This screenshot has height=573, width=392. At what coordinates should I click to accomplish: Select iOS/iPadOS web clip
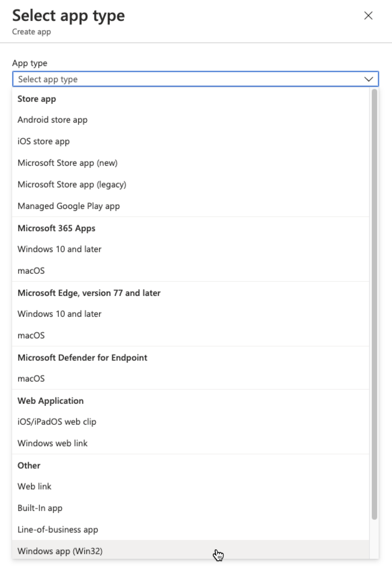(191, 422)
